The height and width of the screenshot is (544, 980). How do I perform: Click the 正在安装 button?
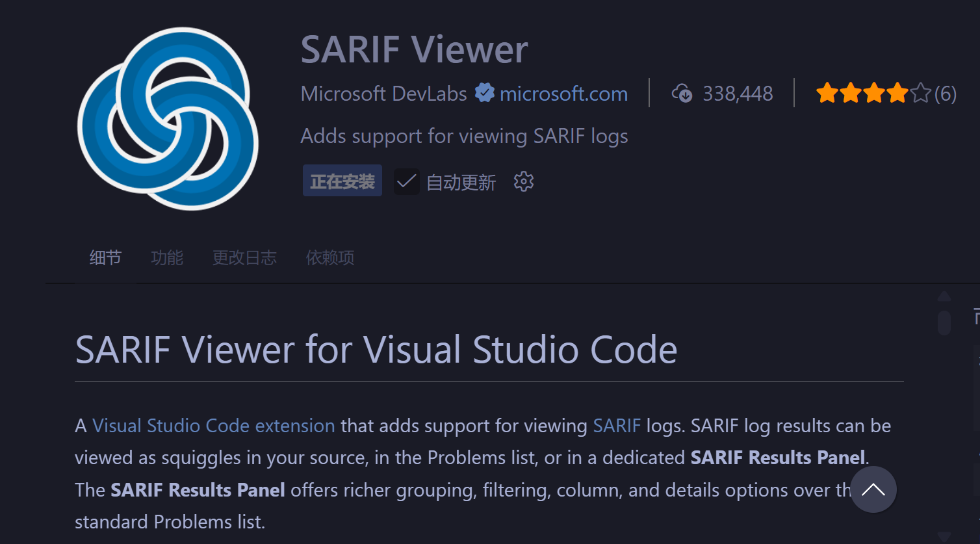342,181
